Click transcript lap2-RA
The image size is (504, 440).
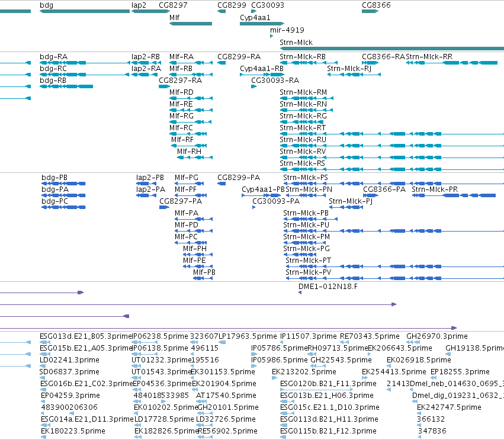pyautogui.click(x=146, y=69)
